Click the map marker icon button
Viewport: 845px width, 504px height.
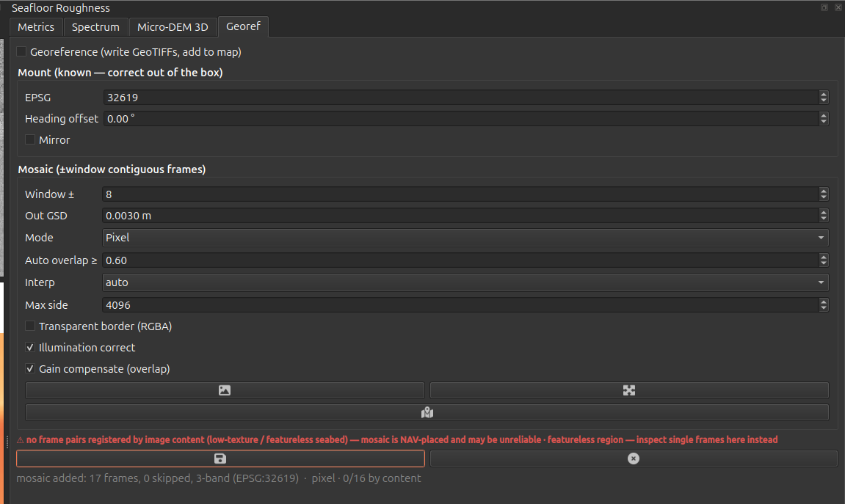click(x=427, y=412)
